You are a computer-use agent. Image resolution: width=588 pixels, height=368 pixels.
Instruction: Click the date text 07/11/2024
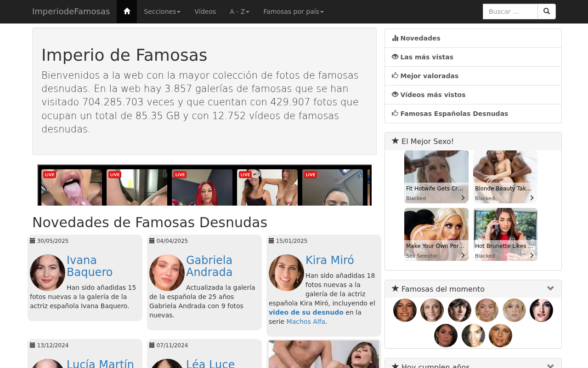click(172, 345)
